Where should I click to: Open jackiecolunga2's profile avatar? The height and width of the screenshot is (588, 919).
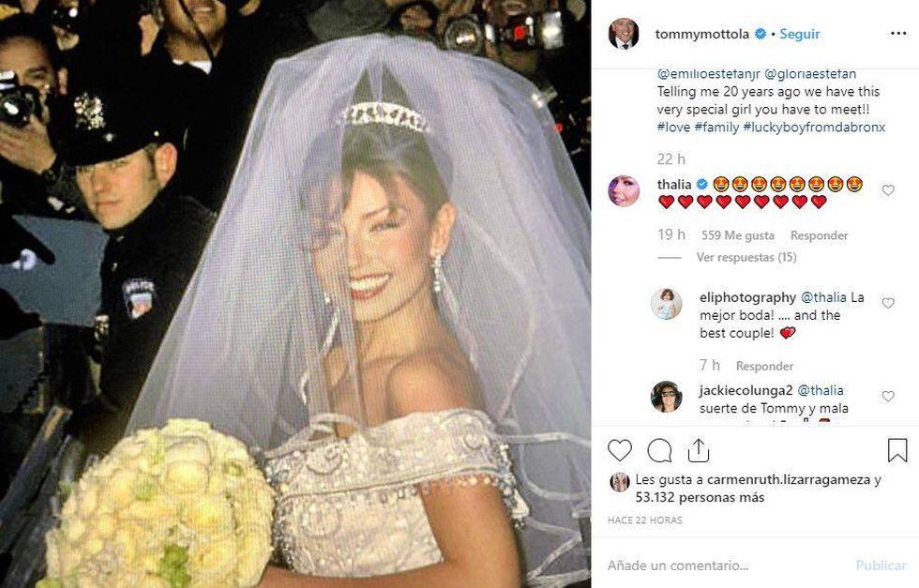pos(667,397)
